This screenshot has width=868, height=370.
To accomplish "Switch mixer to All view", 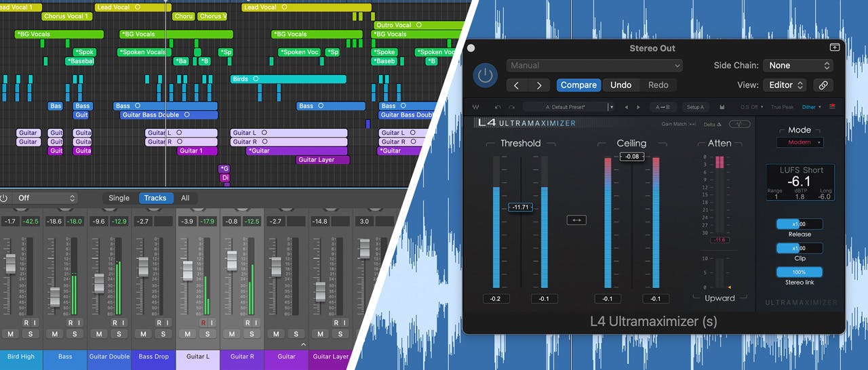I will coord(184,198).
